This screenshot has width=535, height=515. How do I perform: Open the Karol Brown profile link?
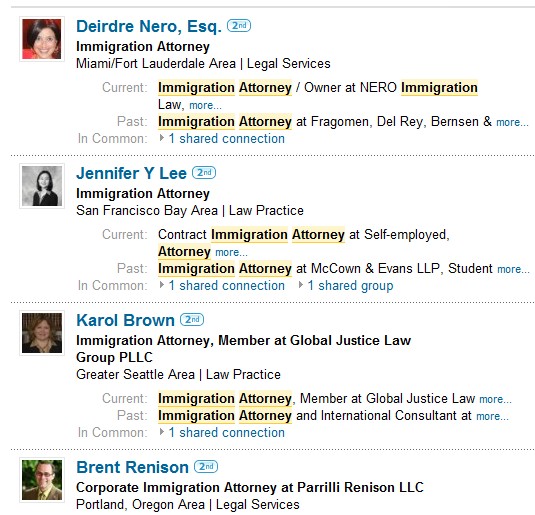(126, 320)
